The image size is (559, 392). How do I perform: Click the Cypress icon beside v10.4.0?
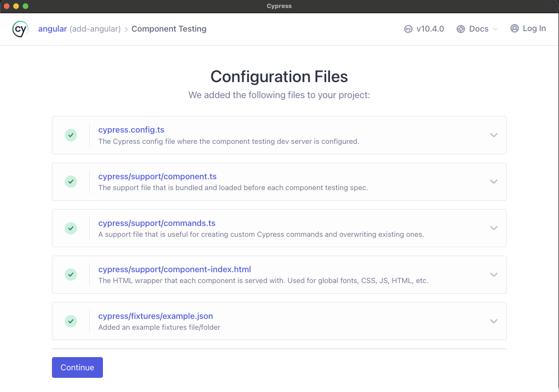pyautogui.click(x=408, y=29)
